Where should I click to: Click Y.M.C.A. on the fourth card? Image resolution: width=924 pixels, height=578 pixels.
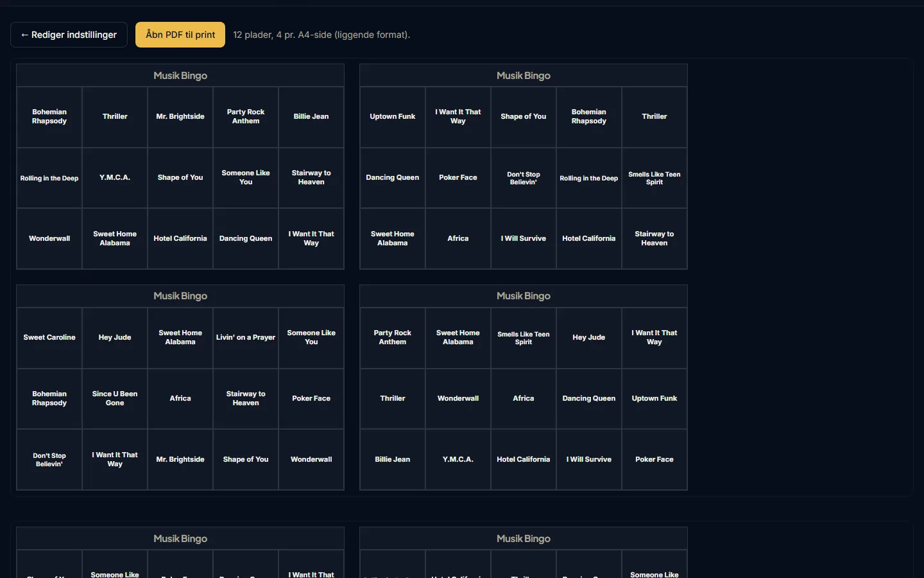tap(458, 460)
